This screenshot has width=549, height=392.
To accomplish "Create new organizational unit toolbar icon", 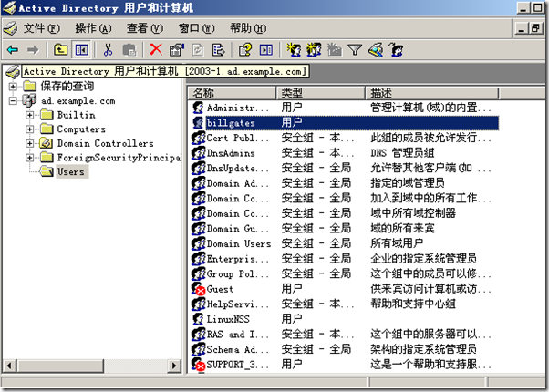I will click(334, 50).
